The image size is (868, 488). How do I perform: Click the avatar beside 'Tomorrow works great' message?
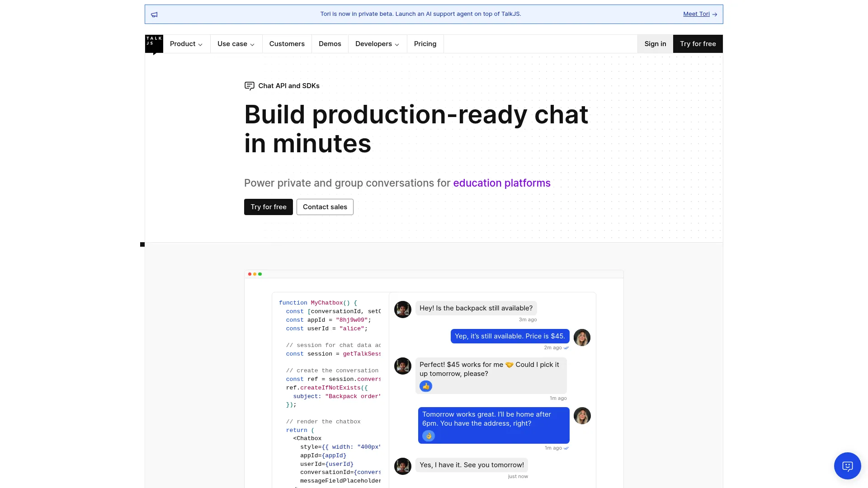(x=582, y=416)
